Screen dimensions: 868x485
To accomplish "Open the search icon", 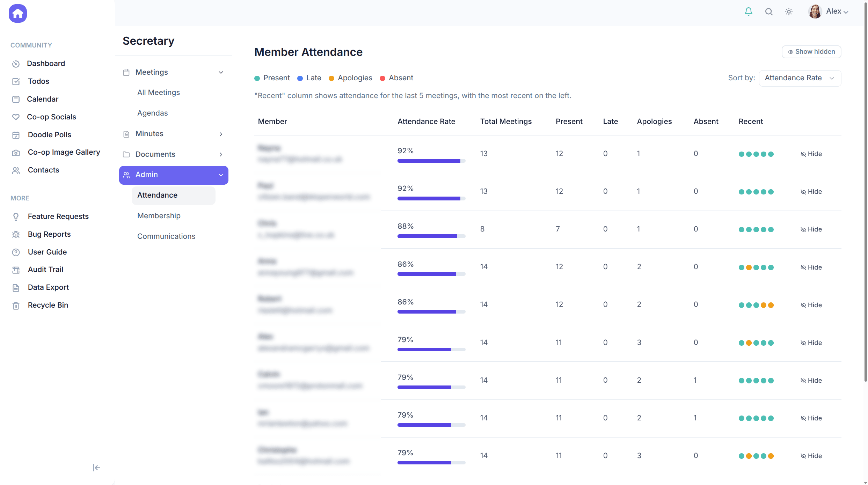I will click(768, 12).
